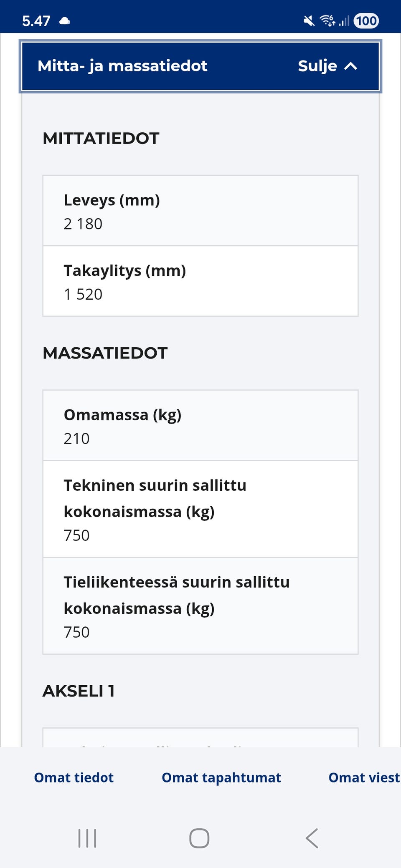This screenshot has height=868, width=401.
Task: Tap the AKSELI 1 heading
Action: click(79, 691)
